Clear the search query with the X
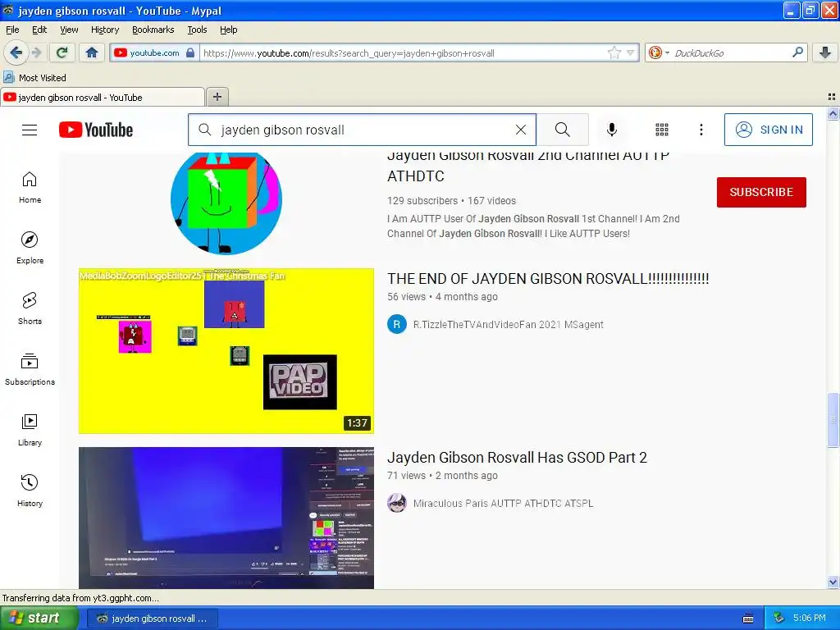The width and height of the screenshot is (840, 630). pyautogui.click(x=521, y=130)
